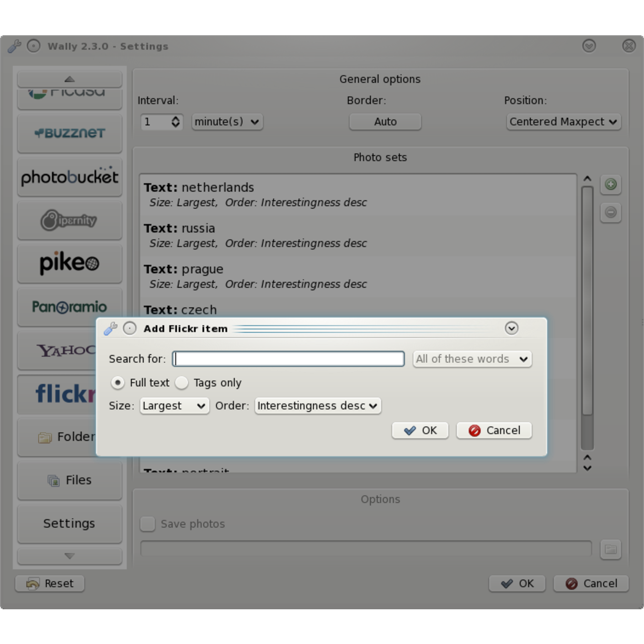This screenshot has height=644, width=644.
Task: Change the Position dropdown from Centered Maxpect
Action: [563, 122]
